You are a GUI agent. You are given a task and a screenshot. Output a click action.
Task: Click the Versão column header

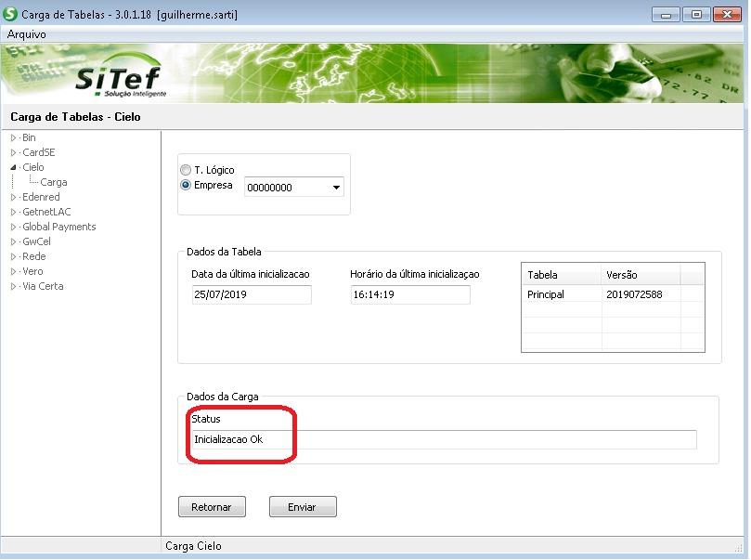click(x=641, y=275)
